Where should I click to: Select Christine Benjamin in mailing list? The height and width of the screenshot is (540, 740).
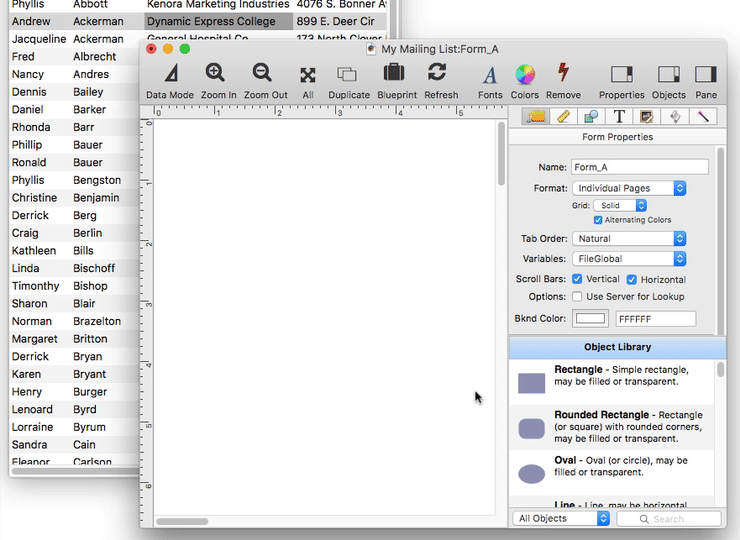74,197
